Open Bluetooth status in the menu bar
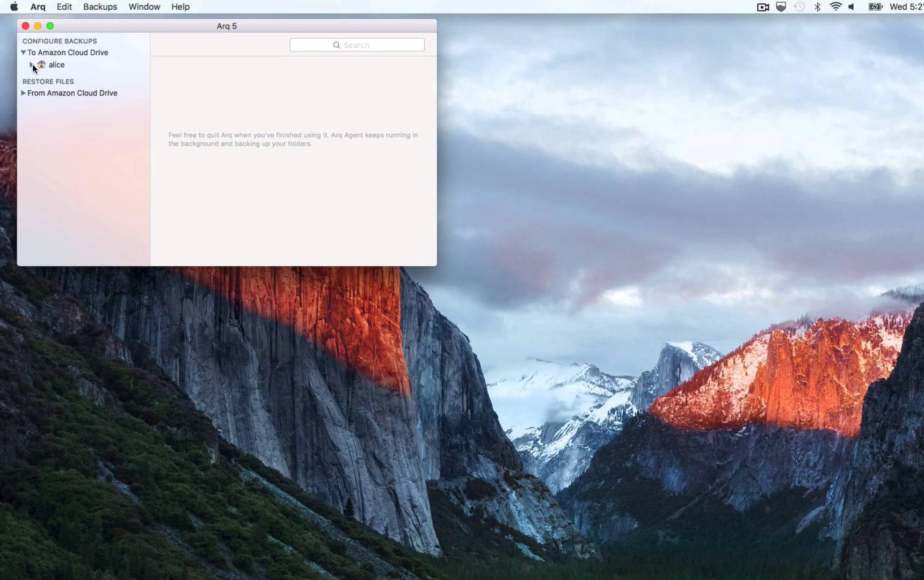The width and height of the screenshot is (924, 580). (817, 7)
